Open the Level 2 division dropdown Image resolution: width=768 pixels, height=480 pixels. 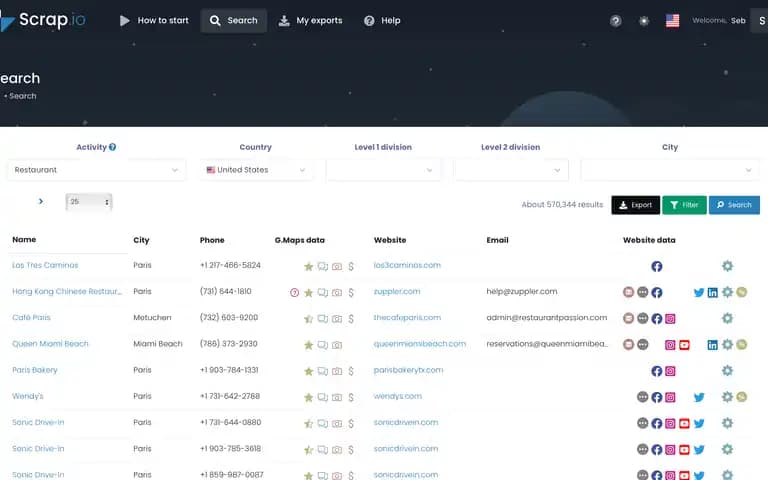click(x=511, y=170)
